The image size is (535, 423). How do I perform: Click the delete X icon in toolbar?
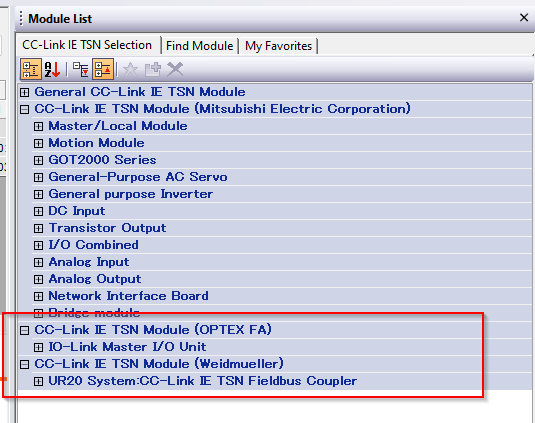pyautogui.click(x=175, y=69)
